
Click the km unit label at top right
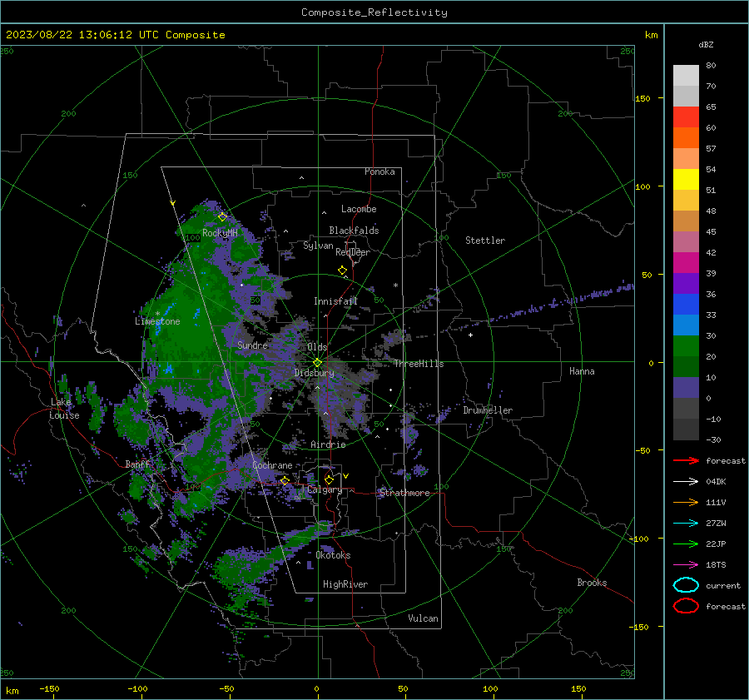click(651, 35)
